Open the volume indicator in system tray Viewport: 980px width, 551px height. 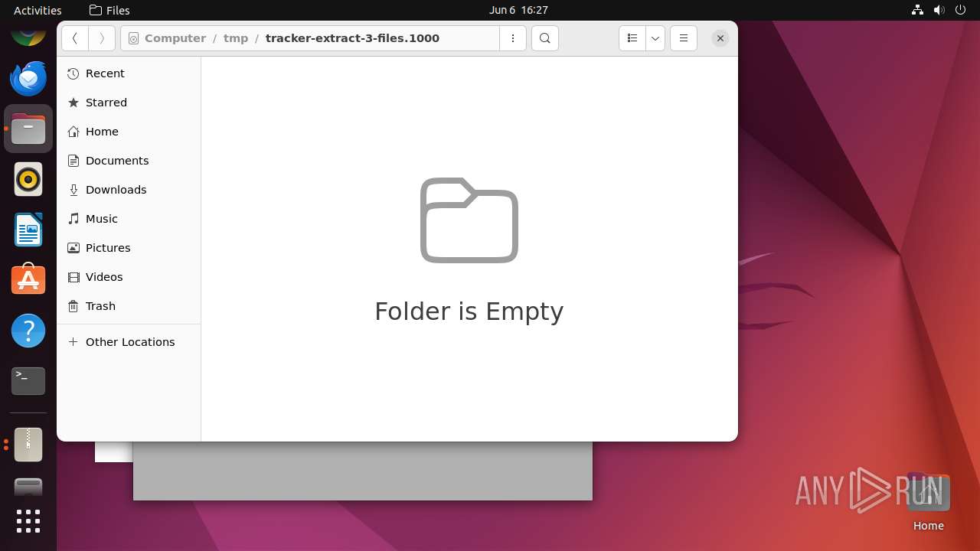939,10
